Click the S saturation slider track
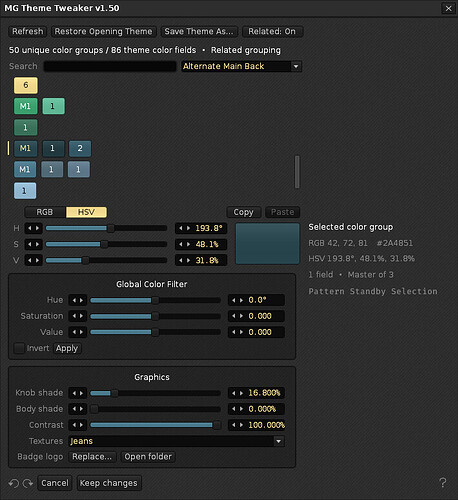Screen dimensions: 458x500 pos(106,244)
